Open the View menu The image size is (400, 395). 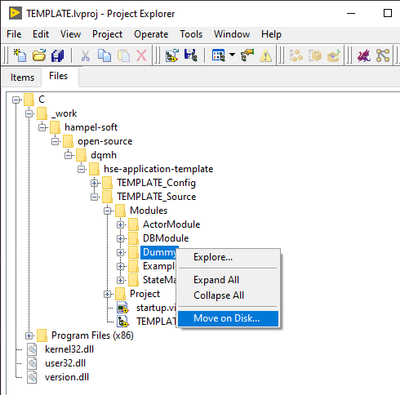click(x=70, y=34)
